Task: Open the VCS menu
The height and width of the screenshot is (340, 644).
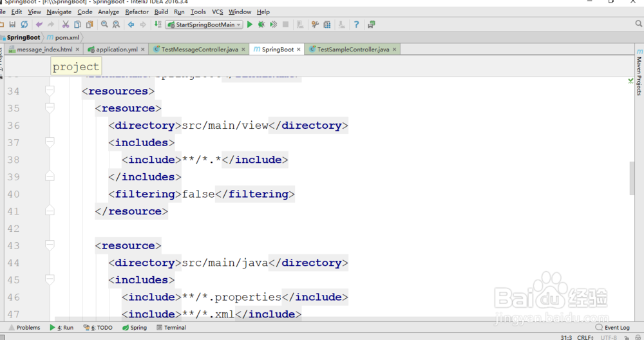Action: 217,12
